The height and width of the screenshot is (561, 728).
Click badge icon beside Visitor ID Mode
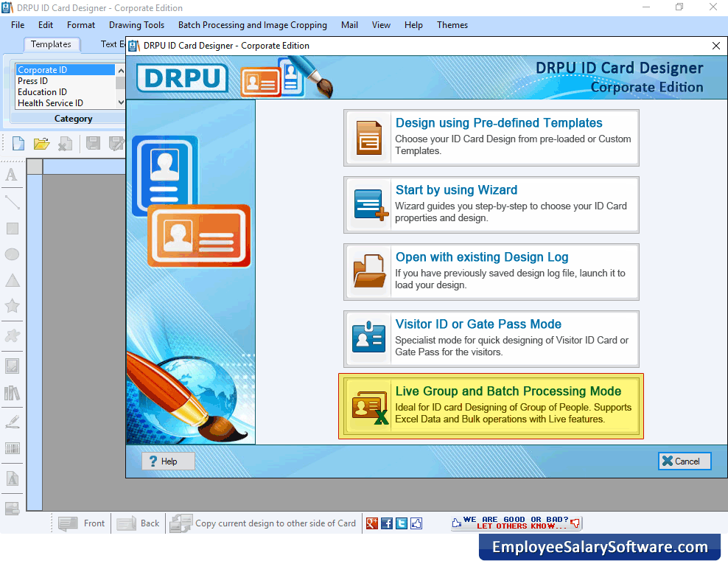coord(368,337)
